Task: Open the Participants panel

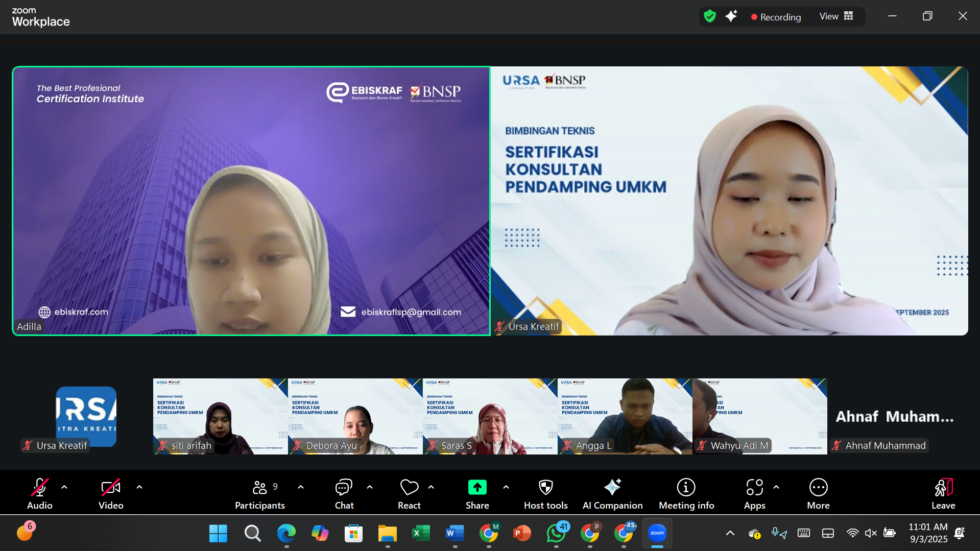Action: click(259, 493)
